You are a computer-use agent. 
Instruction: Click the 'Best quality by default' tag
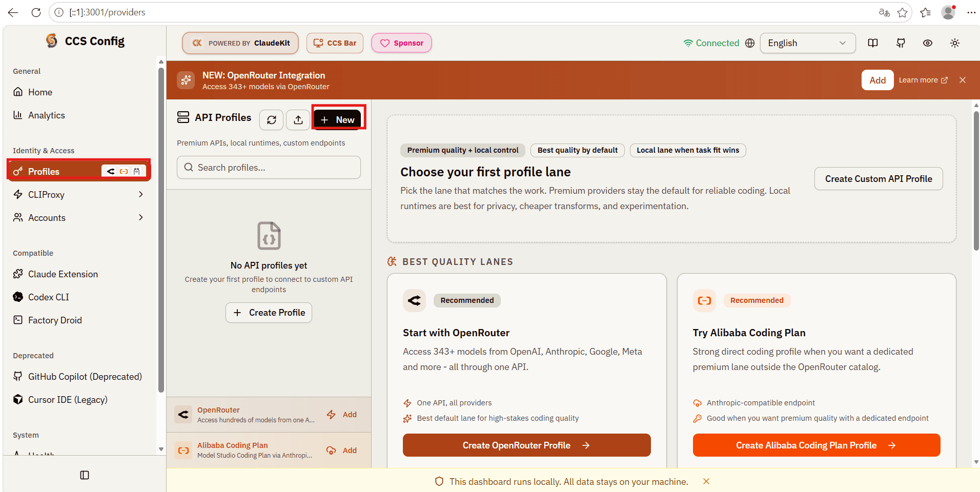[x=578, y=150]
